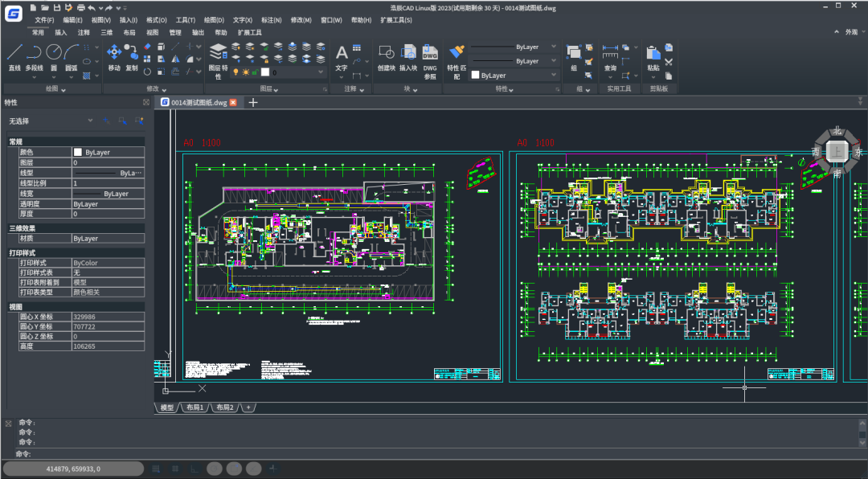Switch to the 布局1 layout tab
Screen dimensions: 868x479
click(x=194, y=407)
